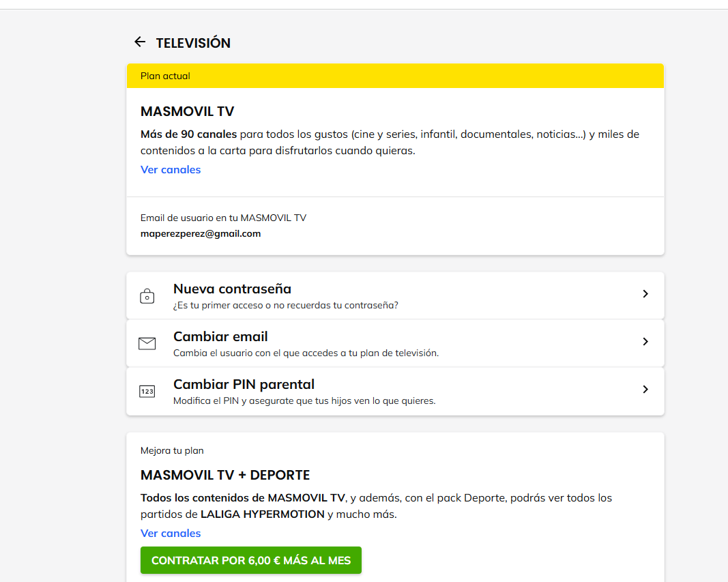Click the Cambia el usuario subtitle text
Viewport: 728px width, 582px height.
(x=306, y=353)
